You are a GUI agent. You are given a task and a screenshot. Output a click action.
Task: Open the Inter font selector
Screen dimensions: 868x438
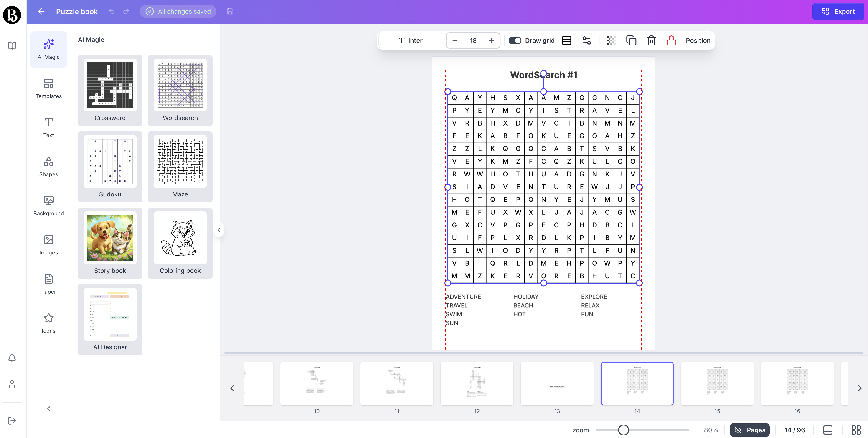410,40
